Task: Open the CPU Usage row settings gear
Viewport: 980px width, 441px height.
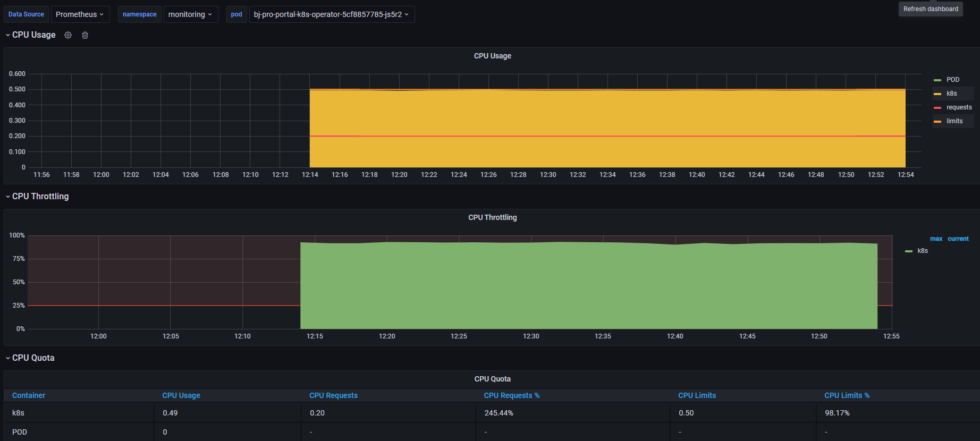Action: coord(68,35)
